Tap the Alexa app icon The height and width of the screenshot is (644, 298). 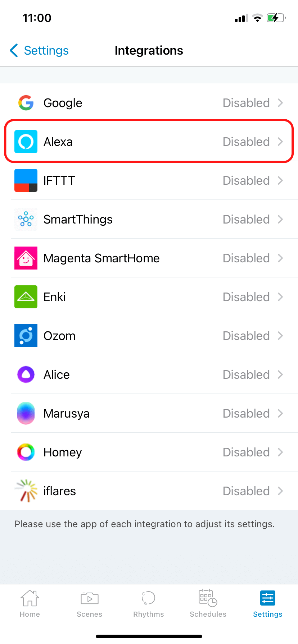point(26,142)
